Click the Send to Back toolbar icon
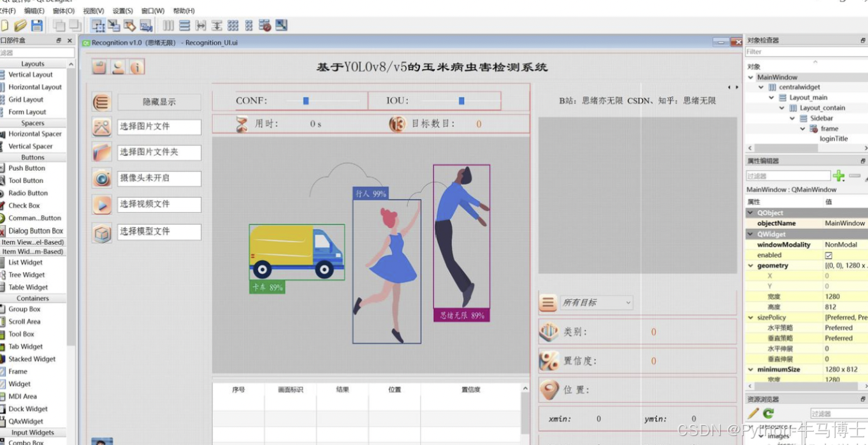The height and width of the screenshot is (445, 868). [59, 26]
